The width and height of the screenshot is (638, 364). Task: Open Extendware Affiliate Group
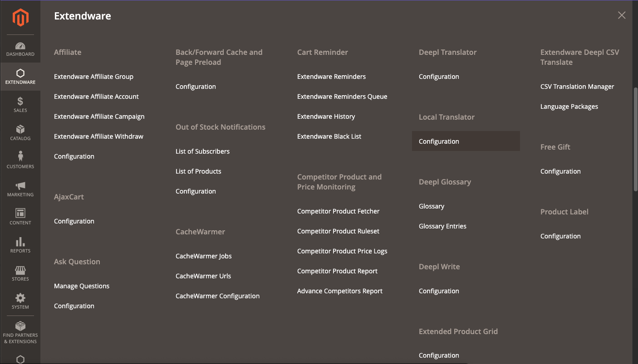[93, 77]
